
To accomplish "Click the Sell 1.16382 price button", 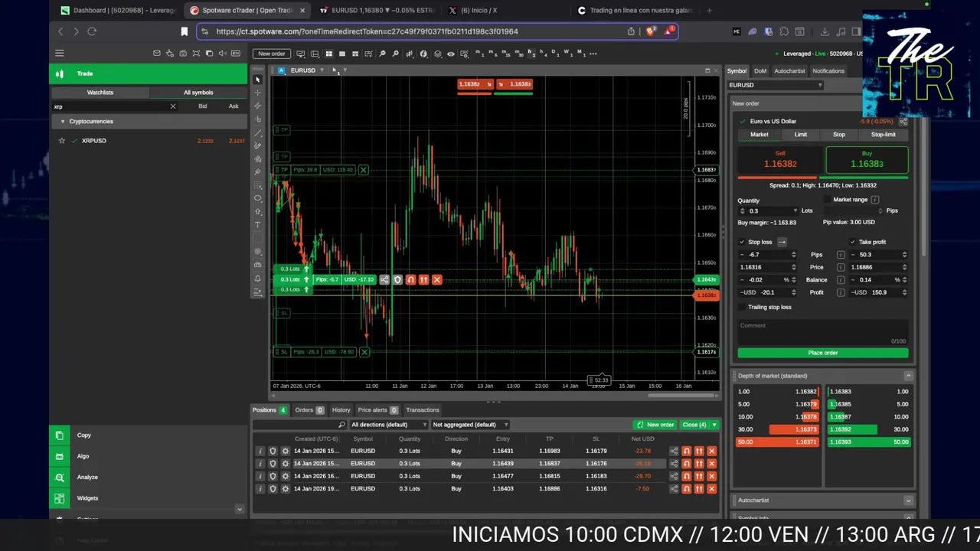I will click(780, 161).
